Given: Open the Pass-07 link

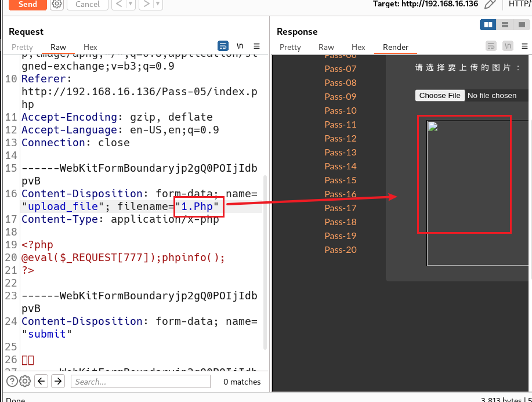Looking at the screenshot, I should [x=341, y=69].
